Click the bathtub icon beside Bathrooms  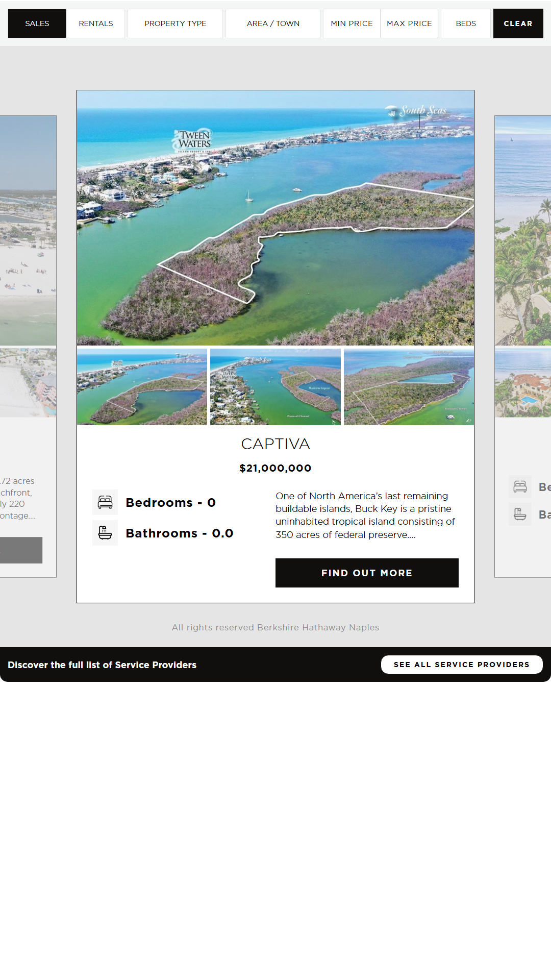[105, 533]
